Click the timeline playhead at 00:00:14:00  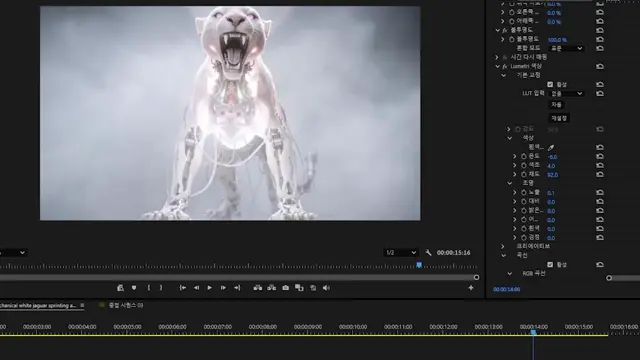pyautogui.click(x=533, y=333)
